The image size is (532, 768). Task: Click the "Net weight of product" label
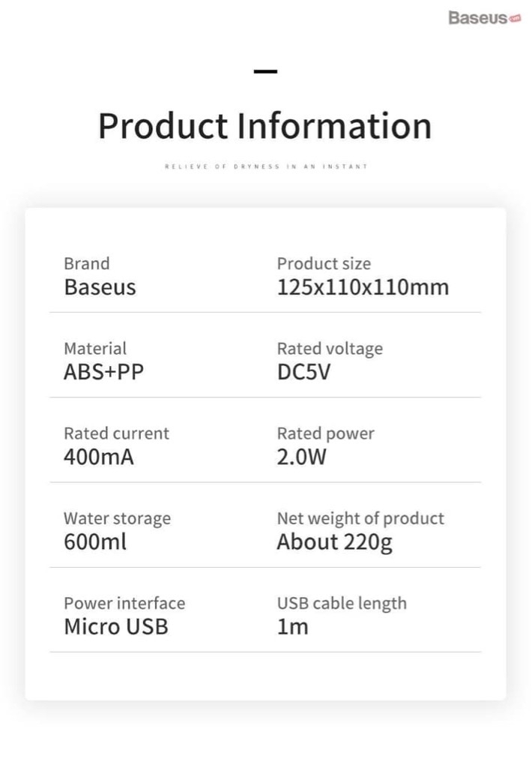pyautogui.click(x=360, y=518)
